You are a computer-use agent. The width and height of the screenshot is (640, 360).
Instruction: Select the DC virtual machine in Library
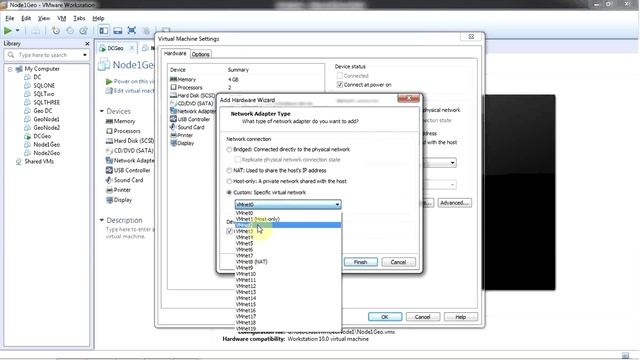37,77
